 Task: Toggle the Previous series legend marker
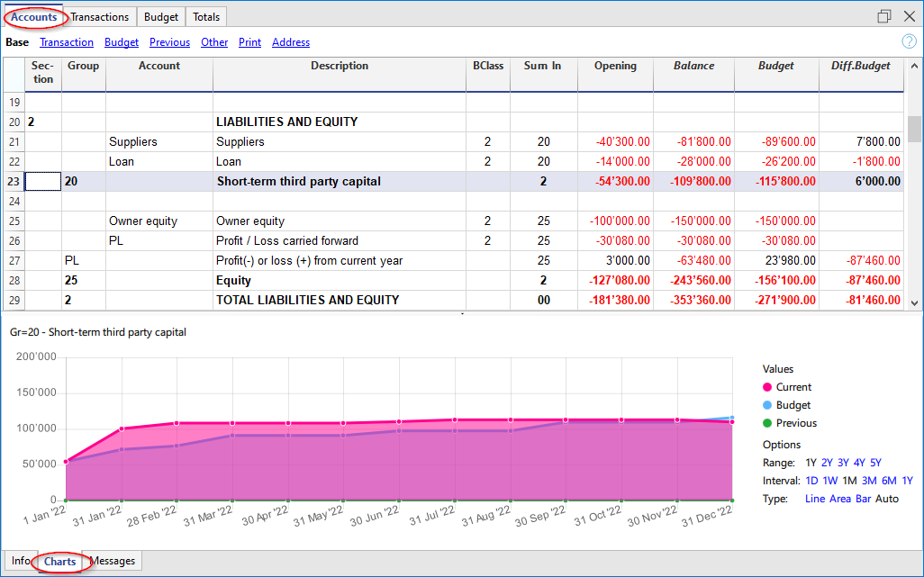[767, 423]
